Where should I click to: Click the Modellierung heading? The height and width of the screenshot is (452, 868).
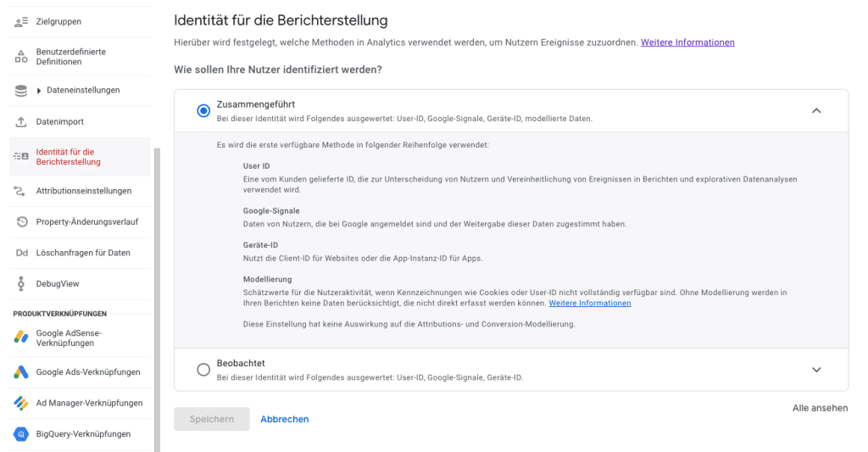point(267,280)
